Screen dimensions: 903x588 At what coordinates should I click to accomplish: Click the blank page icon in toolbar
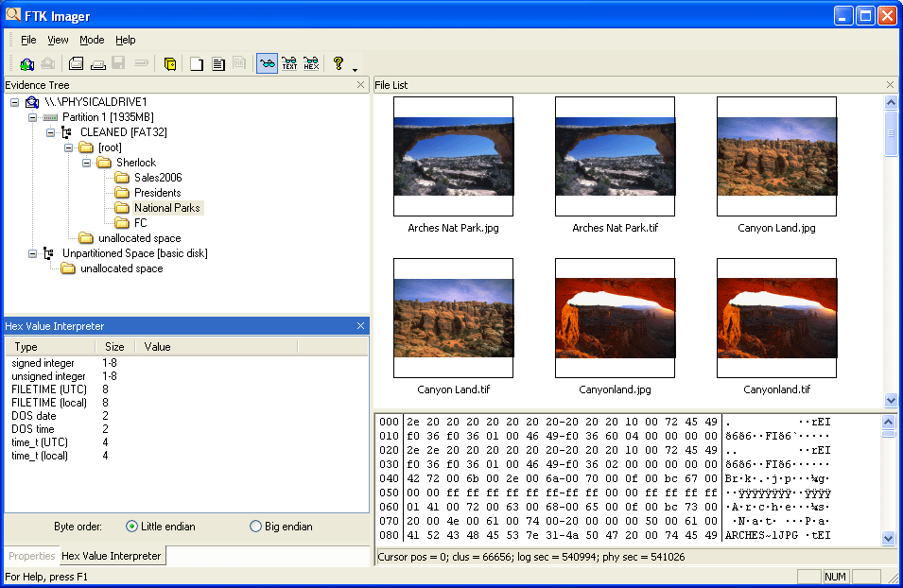click(197, 64)
